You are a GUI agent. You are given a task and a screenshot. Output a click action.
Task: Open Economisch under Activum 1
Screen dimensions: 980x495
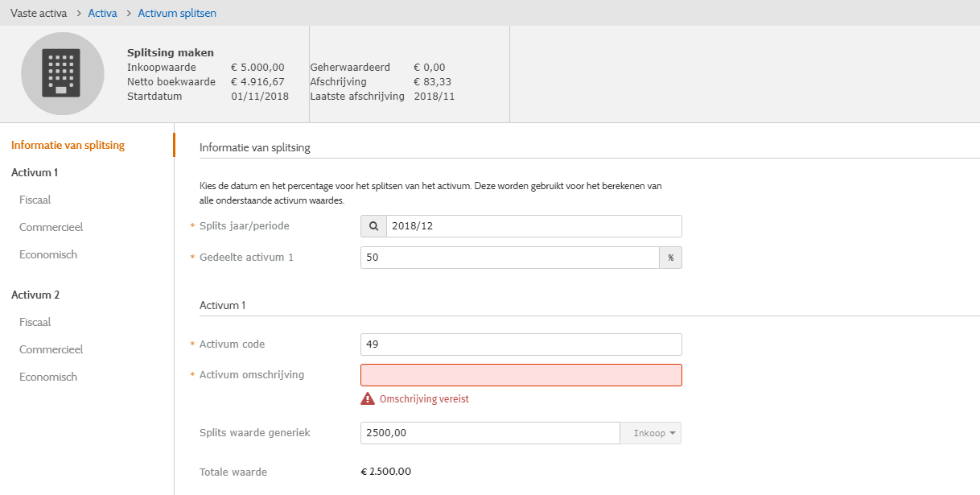(x=48, y=254)
